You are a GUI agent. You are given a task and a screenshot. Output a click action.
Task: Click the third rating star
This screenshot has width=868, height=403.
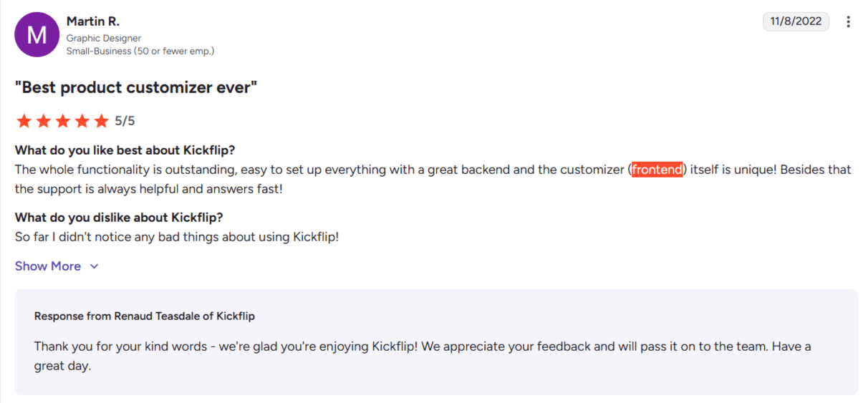coord(63,121)
